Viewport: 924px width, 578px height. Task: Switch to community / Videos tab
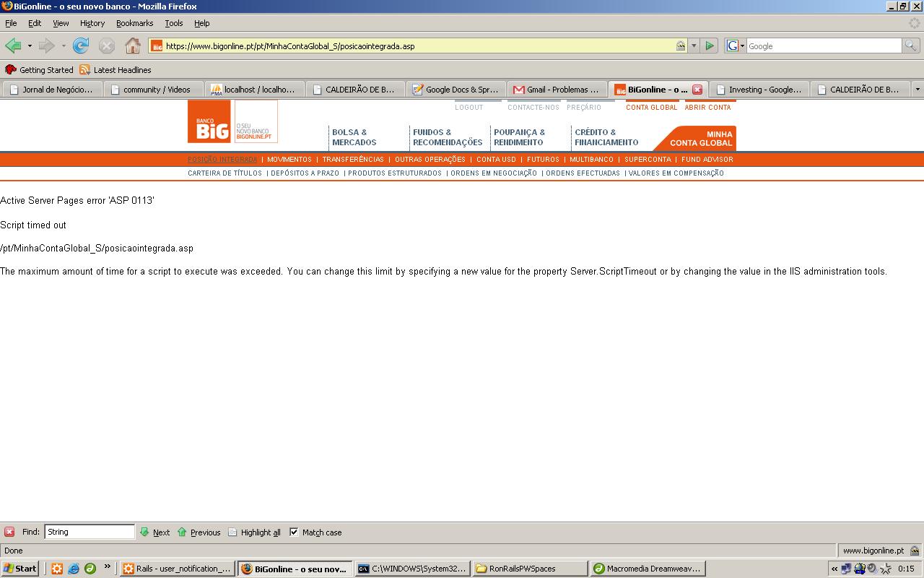point(154,90)
